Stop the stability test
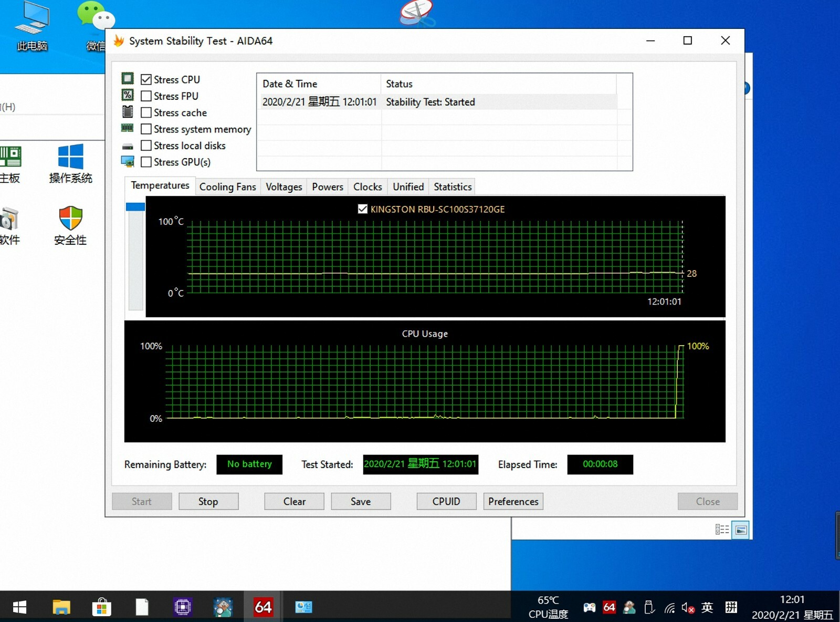The image size is (840, 622). pos(208,501)
